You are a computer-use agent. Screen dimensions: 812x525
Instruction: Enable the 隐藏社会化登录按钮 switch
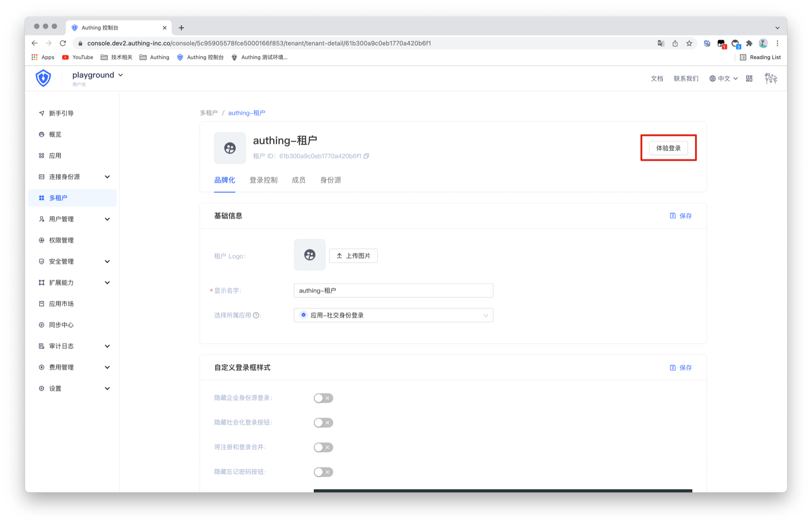(323, 423)
